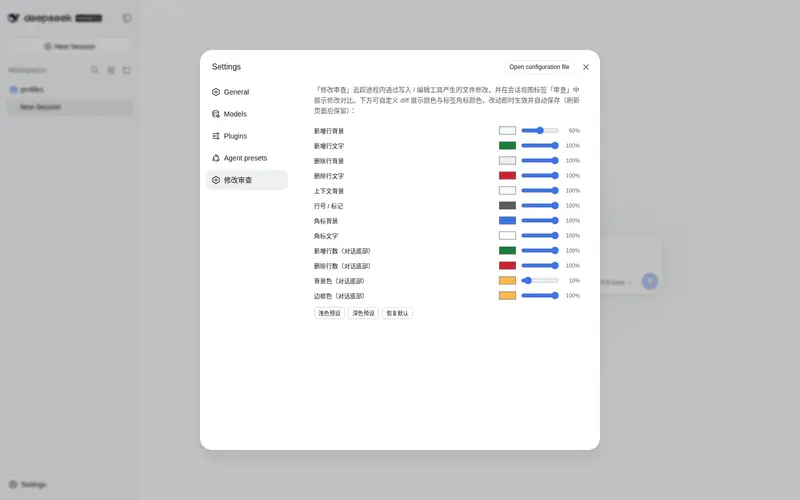Click the 上下文背景 row label
The image size is (800, 500).
point(329,191)
